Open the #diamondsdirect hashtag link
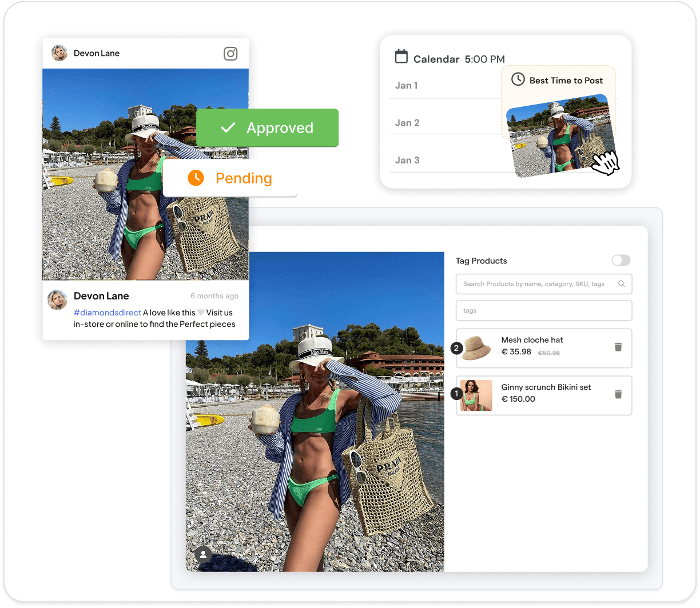This screenshot has width=700, height=608. [x=108, y=313]
